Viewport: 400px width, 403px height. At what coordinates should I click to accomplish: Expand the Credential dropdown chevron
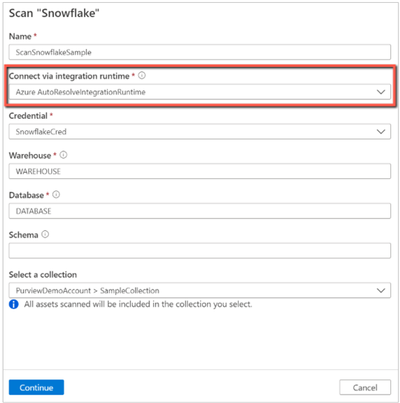(381, 132)
